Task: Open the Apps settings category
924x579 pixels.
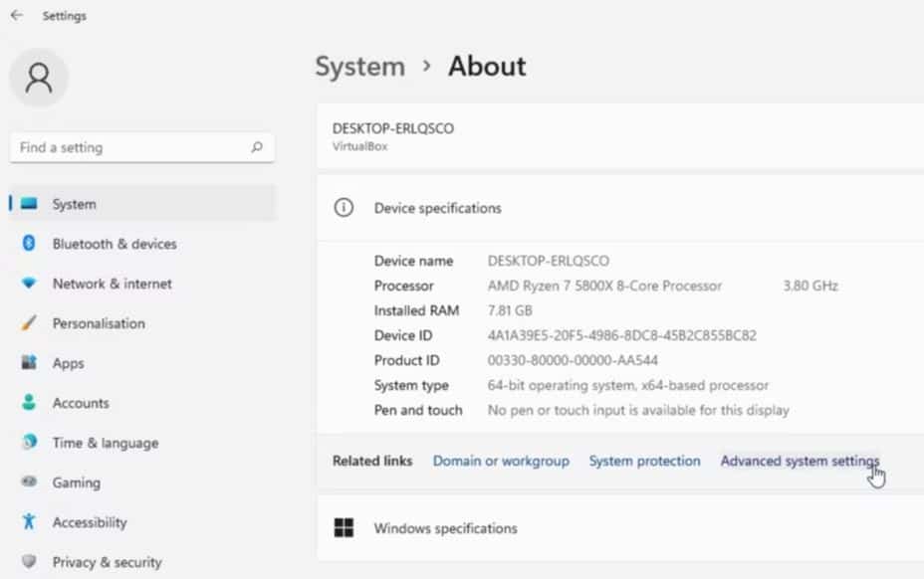Action: [x=68, y=363]
